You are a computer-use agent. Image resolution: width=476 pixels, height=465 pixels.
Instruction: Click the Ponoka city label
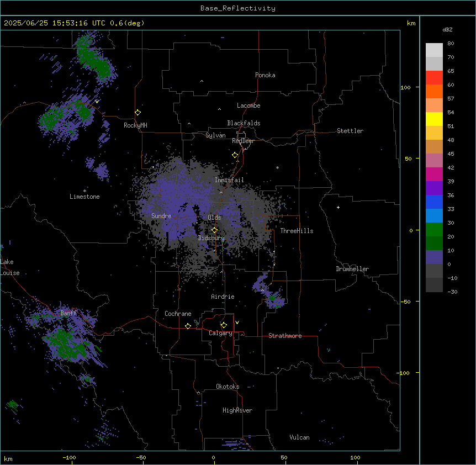[265, 75]
